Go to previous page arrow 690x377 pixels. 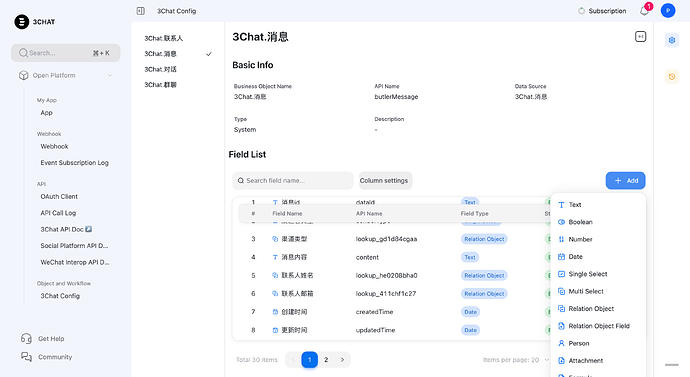click(293, 360)
